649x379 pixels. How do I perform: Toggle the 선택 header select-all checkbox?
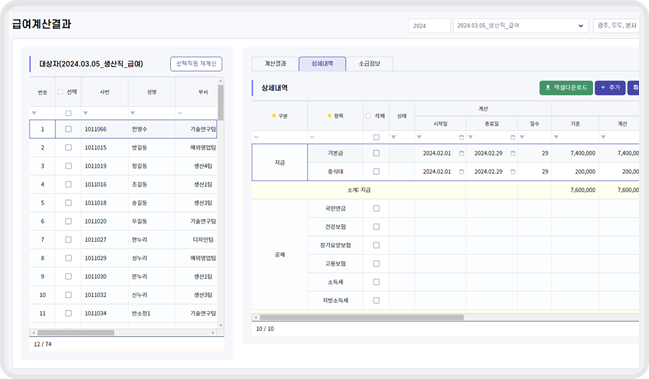point(60,92)
